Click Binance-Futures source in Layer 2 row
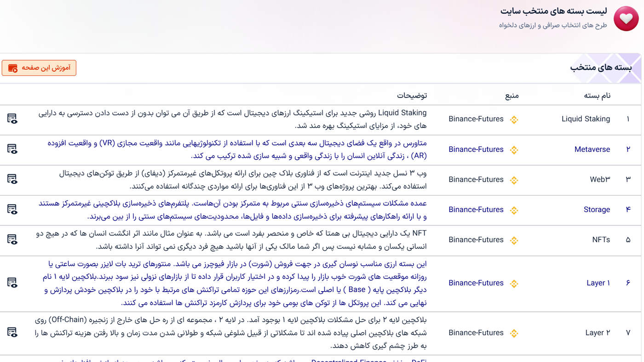The height and width of the screenshot is (362, 644). [476, 333]
